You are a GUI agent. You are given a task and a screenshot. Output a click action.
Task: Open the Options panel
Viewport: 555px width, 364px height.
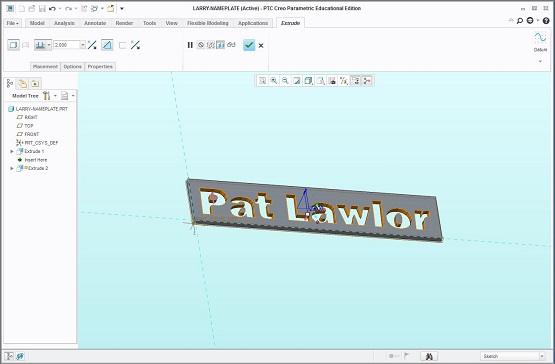[x=73, y=67]
